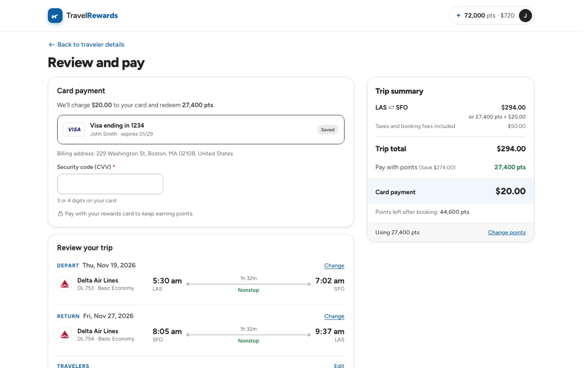Screen dimensions: 588x368
Task: Click the Card payment $20.00 amount
Action: (511, 191)
